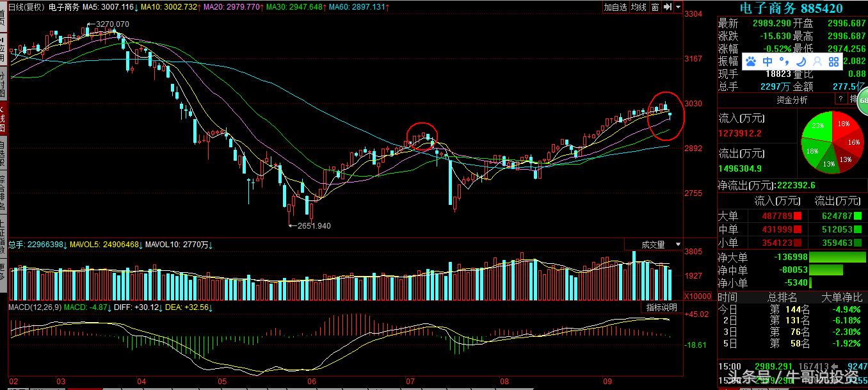Open the IME user account icon

tap(817, 61)
